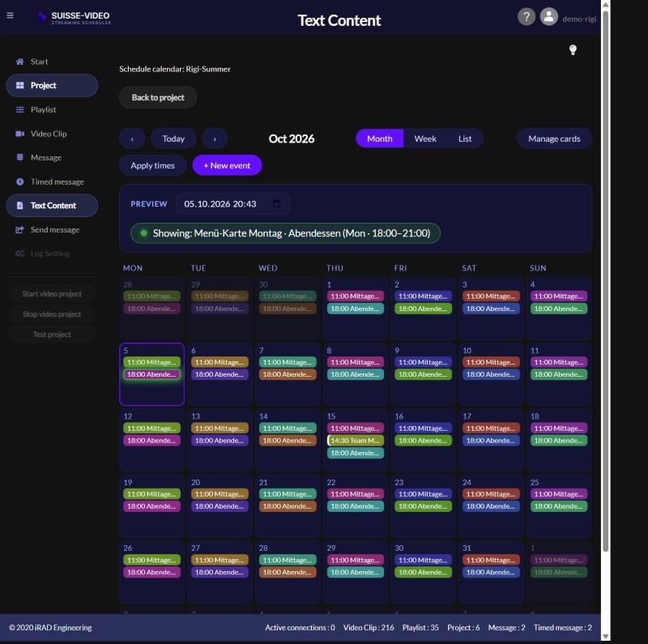The image size is (648, 644).
Task: Create a + New event
Action: [x=227, y=165]
